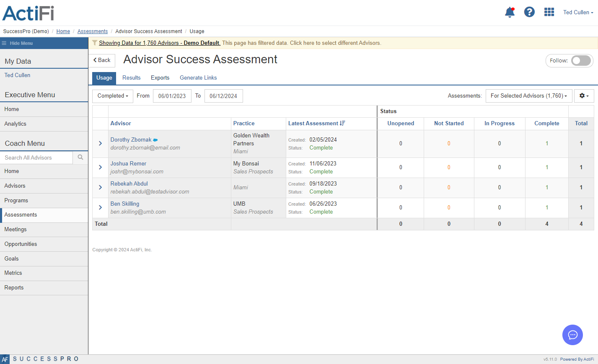
Task: Click the hamburger Hide Menu icon
Action: [4, 43]
